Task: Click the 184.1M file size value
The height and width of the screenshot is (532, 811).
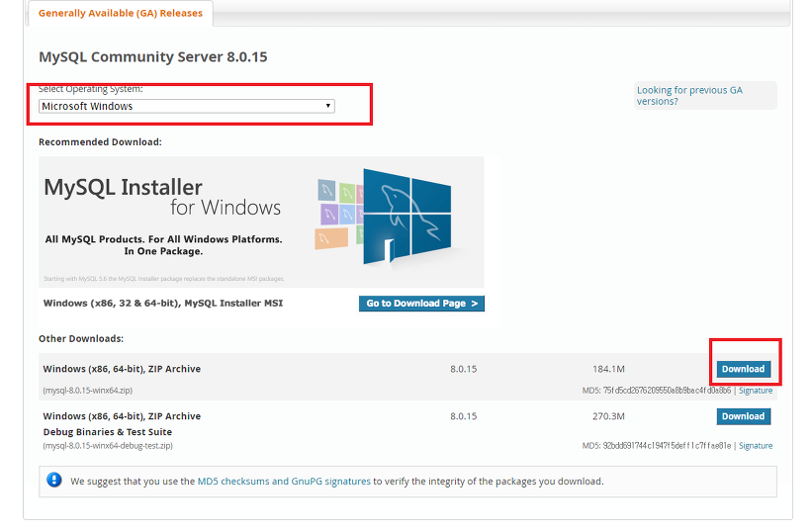Action: [x=608, y=369]
